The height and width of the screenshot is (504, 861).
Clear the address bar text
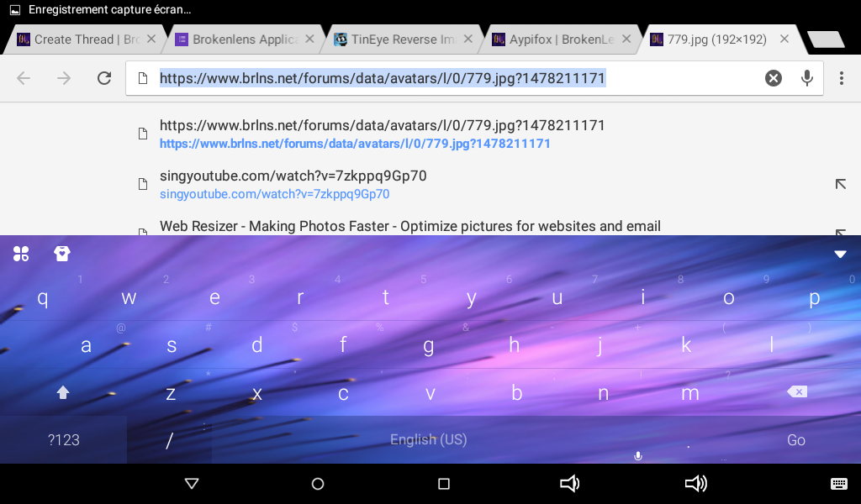(x=774, y=78)
